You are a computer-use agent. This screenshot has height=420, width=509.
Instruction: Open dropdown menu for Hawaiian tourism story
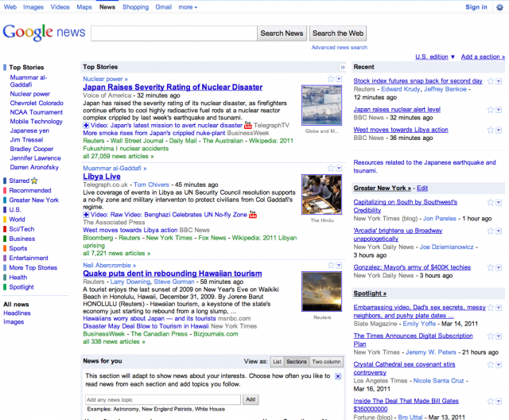pos(339,265)
